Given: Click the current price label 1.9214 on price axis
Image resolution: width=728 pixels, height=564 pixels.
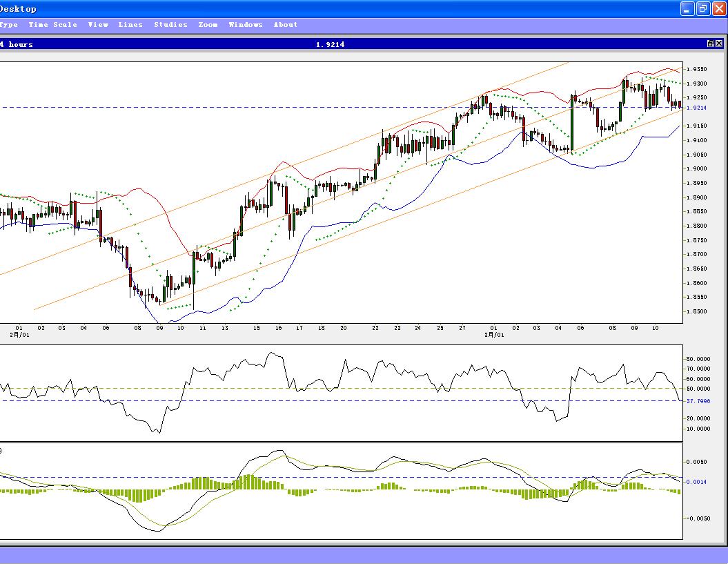Looking at the screenshot, I should tap(696, 108).
